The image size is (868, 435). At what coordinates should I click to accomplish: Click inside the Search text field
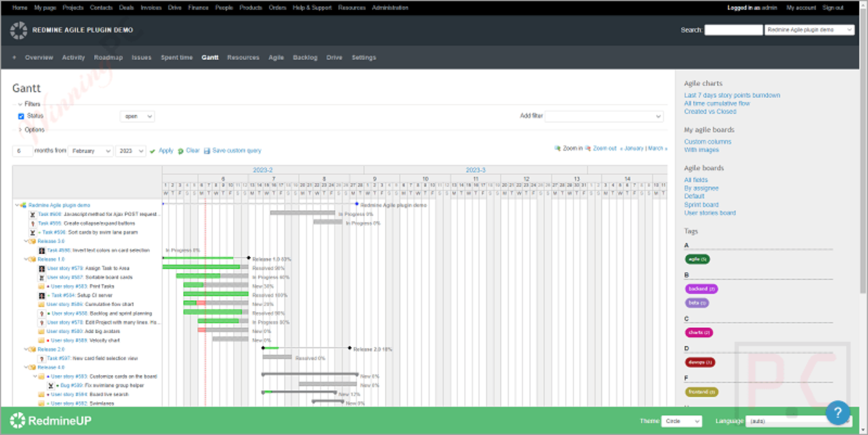[734, 30]
